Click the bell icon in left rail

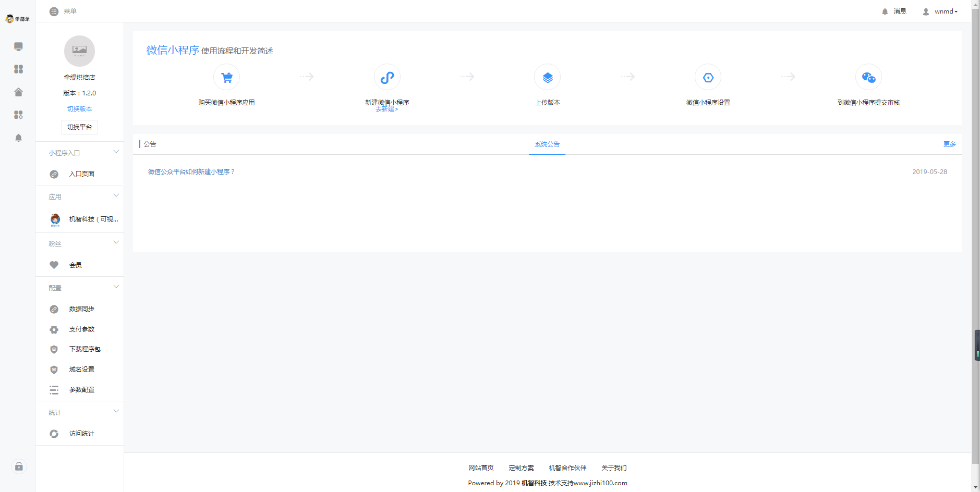tap(18, 138)
